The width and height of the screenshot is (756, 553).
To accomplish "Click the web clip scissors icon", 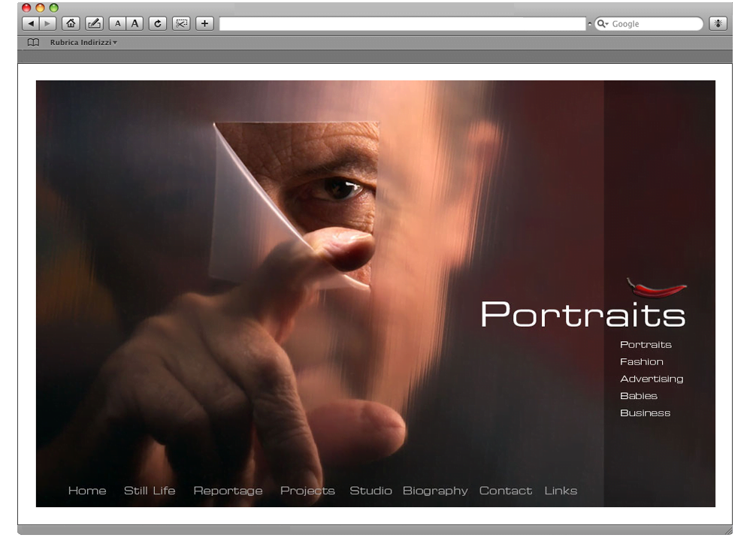I will 181,23.
